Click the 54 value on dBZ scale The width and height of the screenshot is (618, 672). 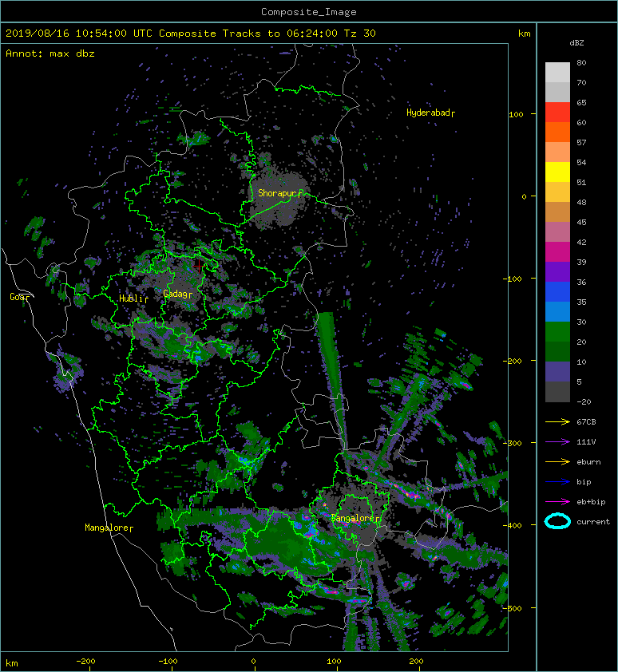click(x=581, y=163)
